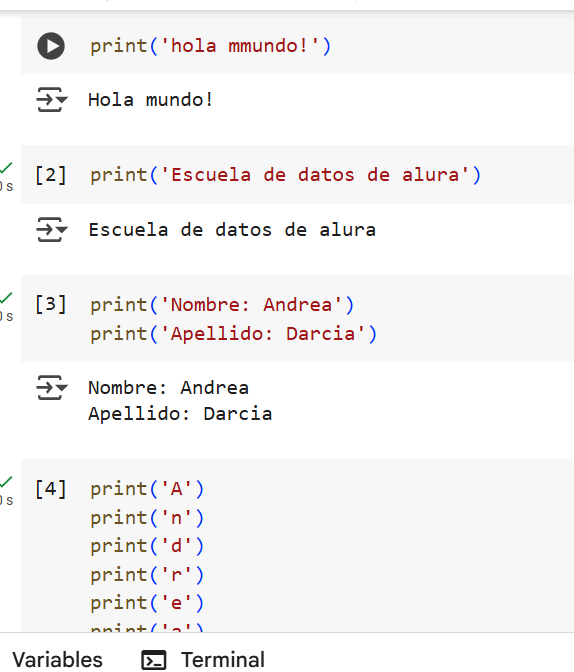Place cursor in print('Nombre: Andrea') line

click(222, 305)
